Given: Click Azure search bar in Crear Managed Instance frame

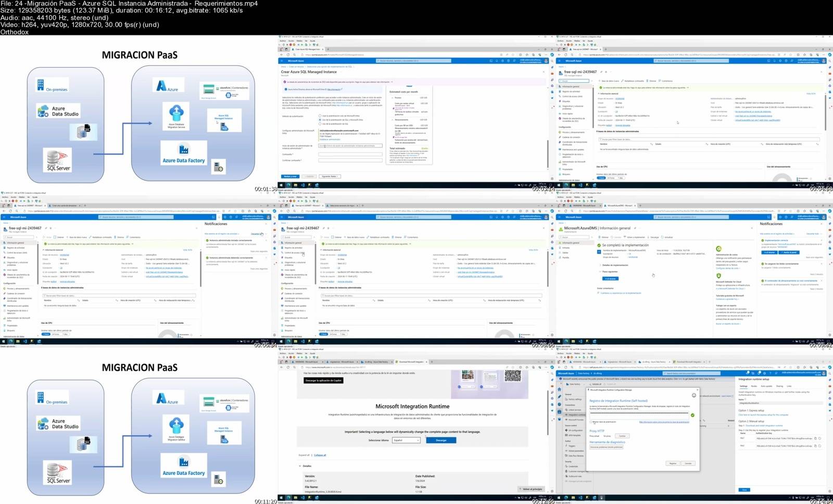Looking at the screenshot, I should tap(413, 61).
